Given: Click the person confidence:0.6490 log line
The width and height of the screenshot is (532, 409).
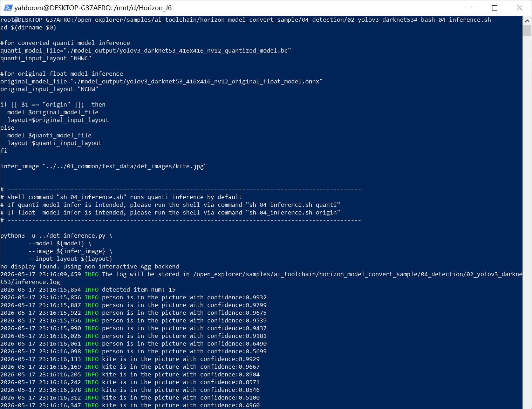Looking at the screenshot, I should coord(134,343).
